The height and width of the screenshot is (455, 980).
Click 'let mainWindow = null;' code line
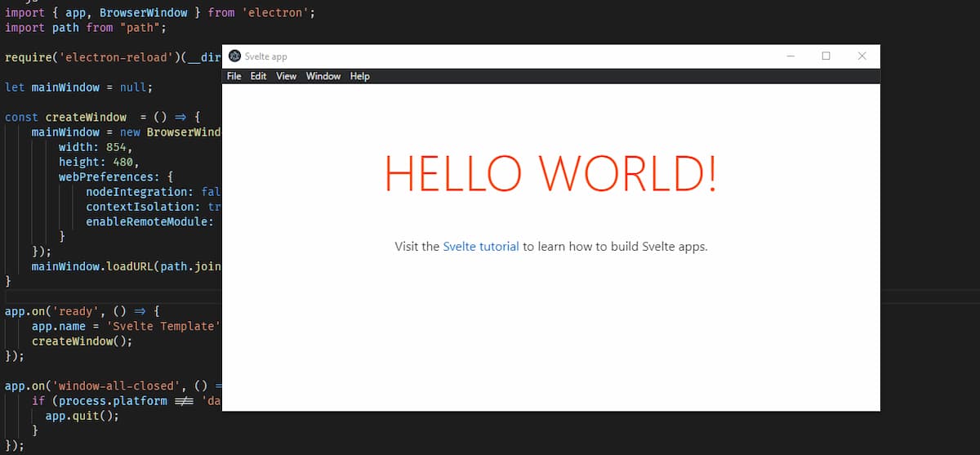[x=78, y=87]
